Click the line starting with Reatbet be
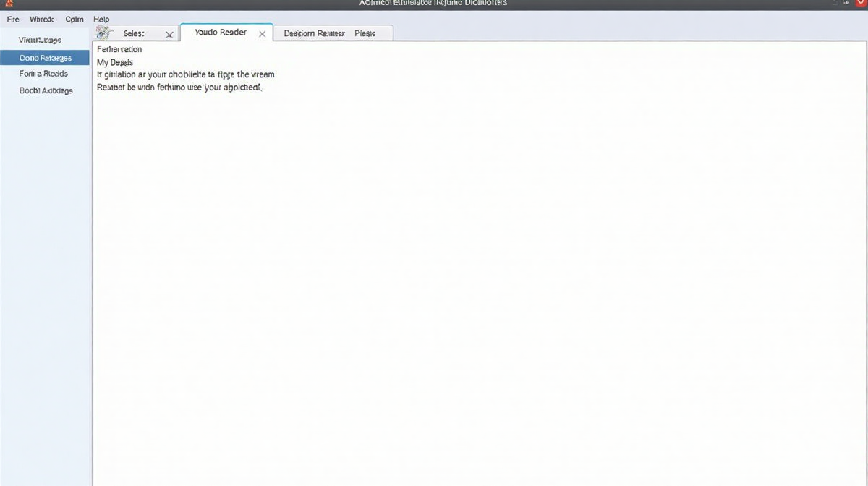868x486 pixels. point(179,87)
